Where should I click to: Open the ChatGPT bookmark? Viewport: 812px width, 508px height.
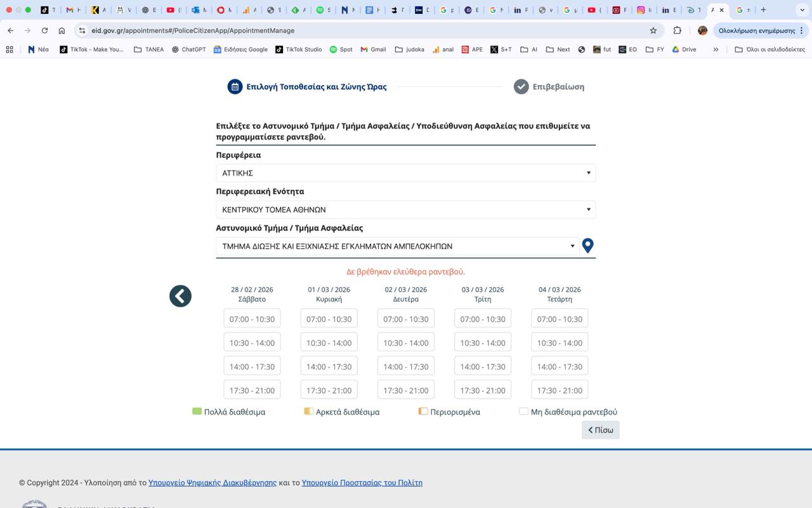pyautogui.click(x=188, y=50)
